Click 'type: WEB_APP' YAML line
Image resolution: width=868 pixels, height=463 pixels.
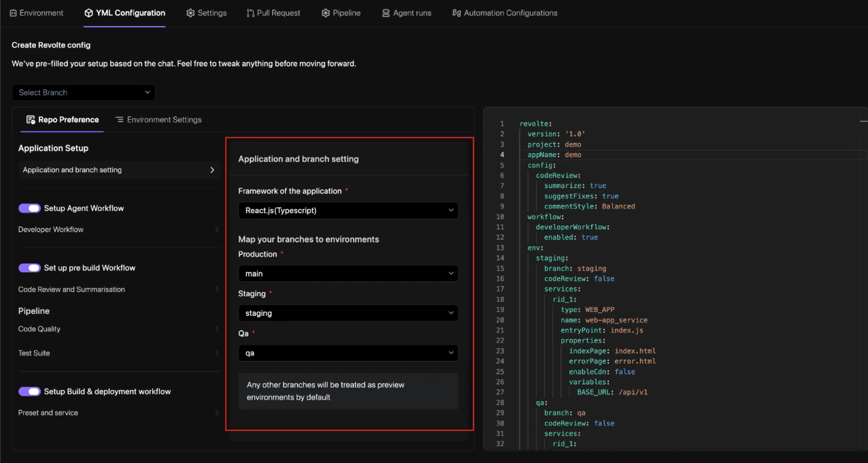tap(588, 310)
